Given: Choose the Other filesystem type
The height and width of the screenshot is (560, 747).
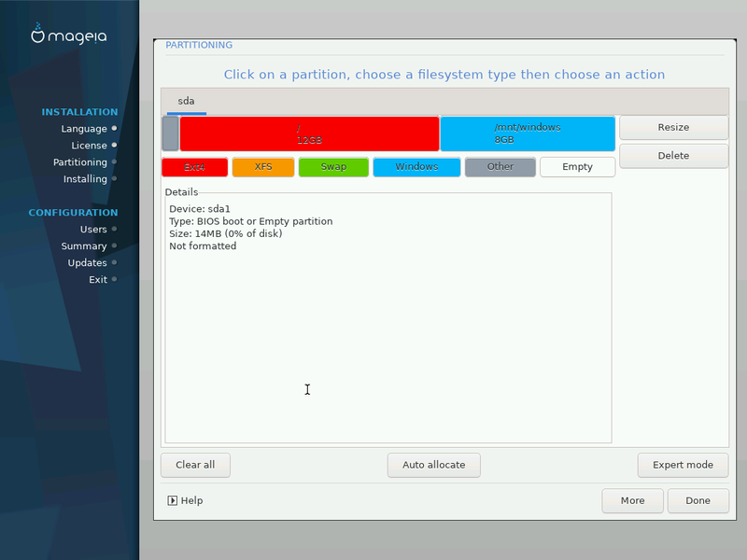Looking at the screenshot, I should [x=500, y=167].
